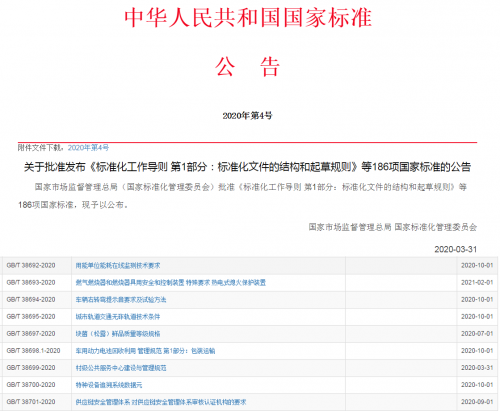The width and height of the screenshot is (500, 411).
Task: Open the standard title link for GB/T 38693-2020
Action: click(x=171, y=283)
